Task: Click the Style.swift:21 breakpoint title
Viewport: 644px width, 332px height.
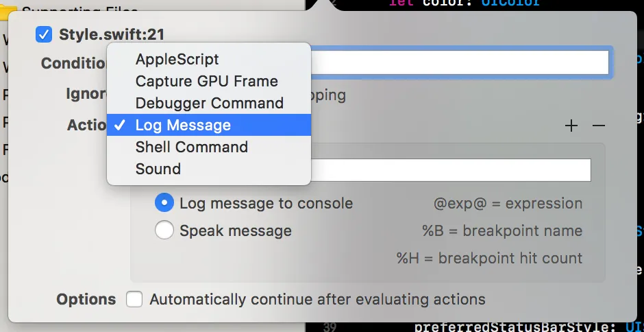Action: pyautogui.click(x=112, y=34)
